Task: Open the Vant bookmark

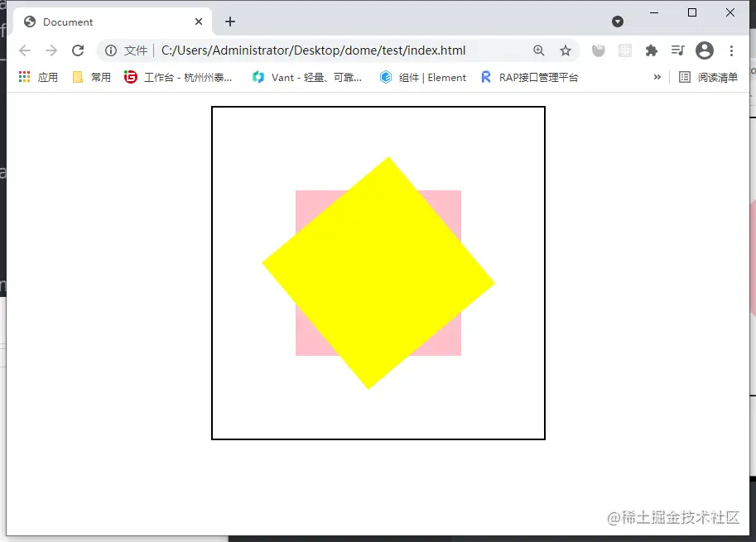Action: coord(306,77)
